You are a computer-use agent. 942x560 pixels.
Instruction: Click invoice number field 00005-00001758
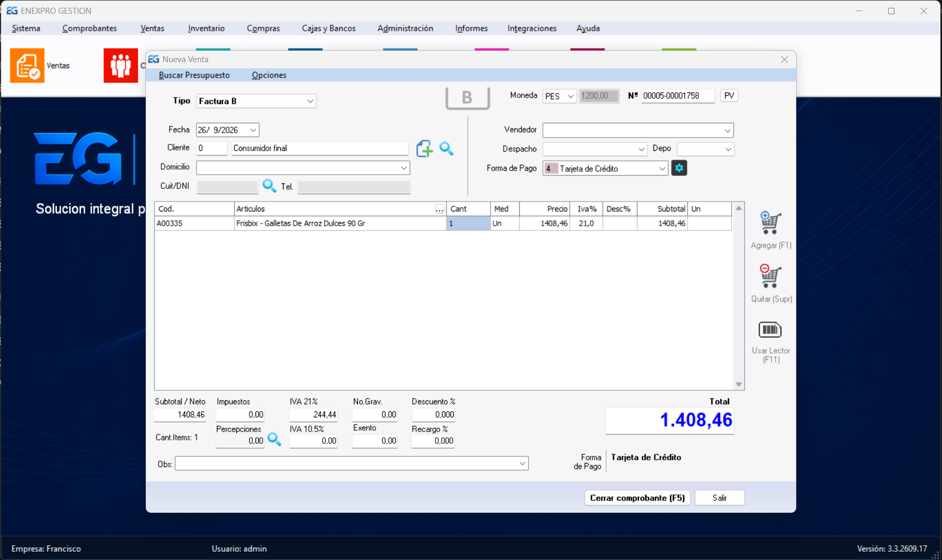pos(678,96)
